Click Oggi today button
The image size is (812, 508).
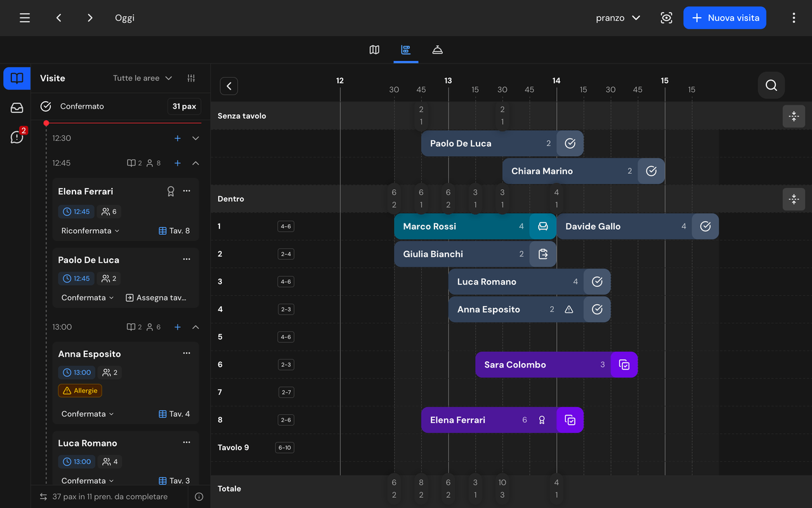[124, 18]
